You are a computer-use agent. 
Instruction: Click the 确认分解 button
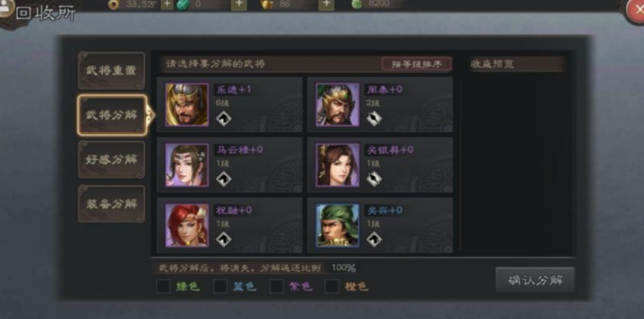[535, 280]
